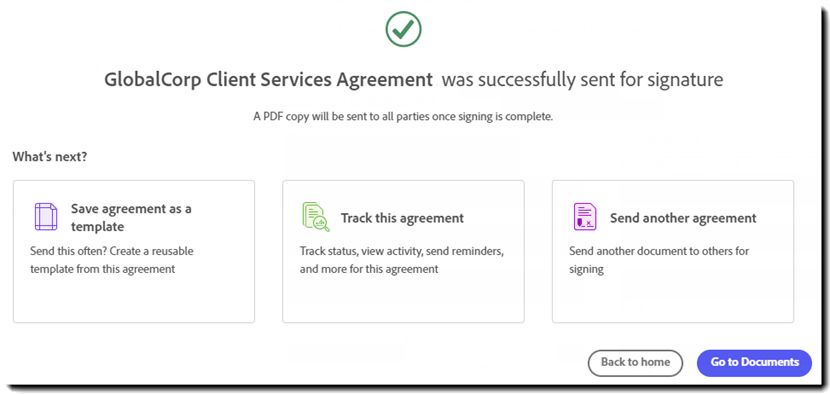Click the green track agreement magnifier icon
Screen dimensions: 830x394
tap(315, 217)
